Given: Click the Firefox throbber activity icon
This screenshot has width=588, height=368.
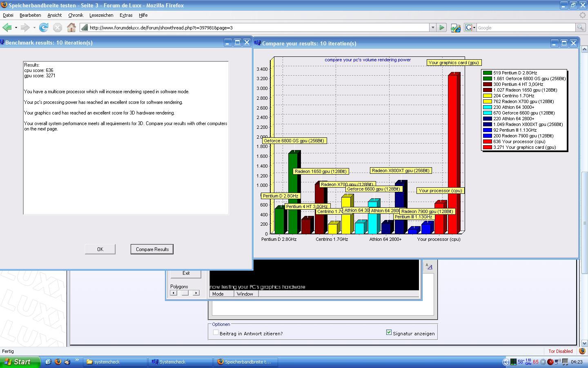Looking at the screenshot, I should [x=583, y=15].
